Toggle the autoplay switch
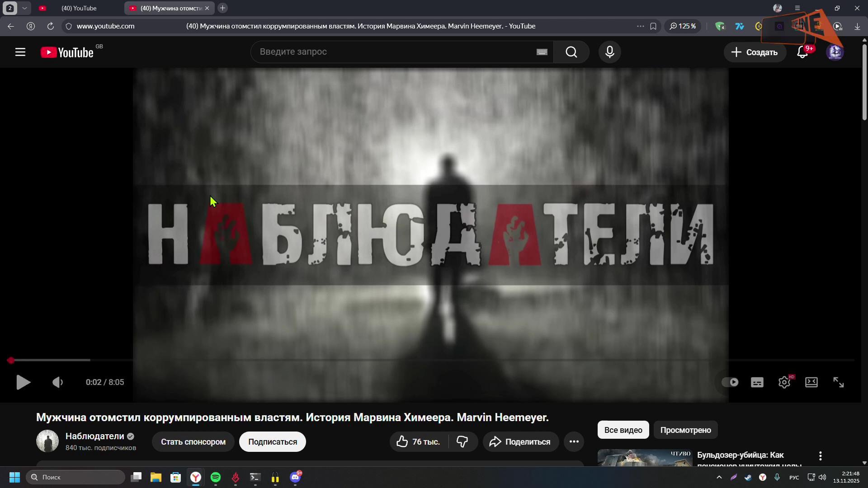This screenshot has width=868, height=488. point(730,382)
